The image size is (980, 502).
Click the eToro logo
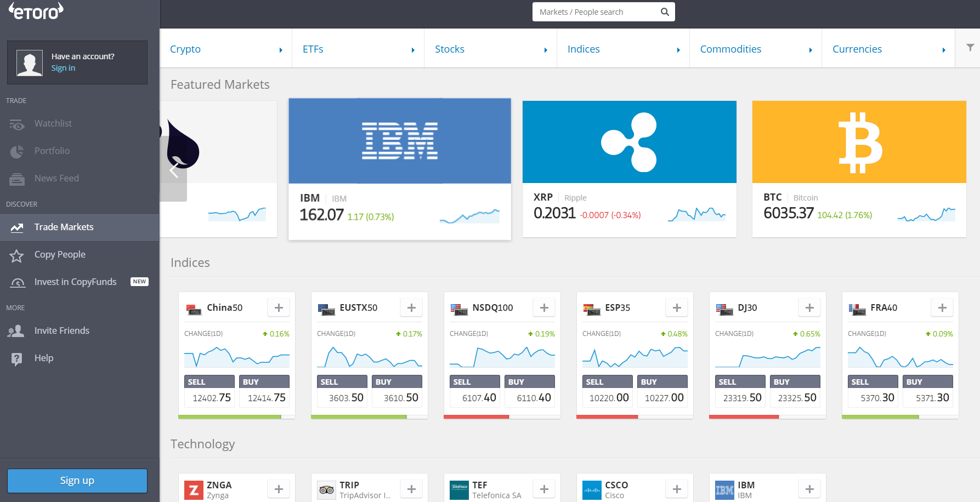(36, 11)
